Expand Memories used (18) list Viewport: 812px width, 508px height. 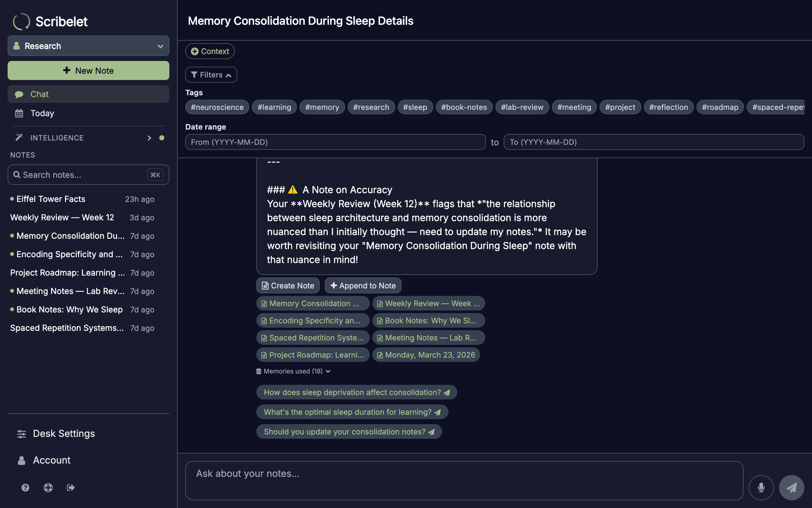click(x=294, y=371)
